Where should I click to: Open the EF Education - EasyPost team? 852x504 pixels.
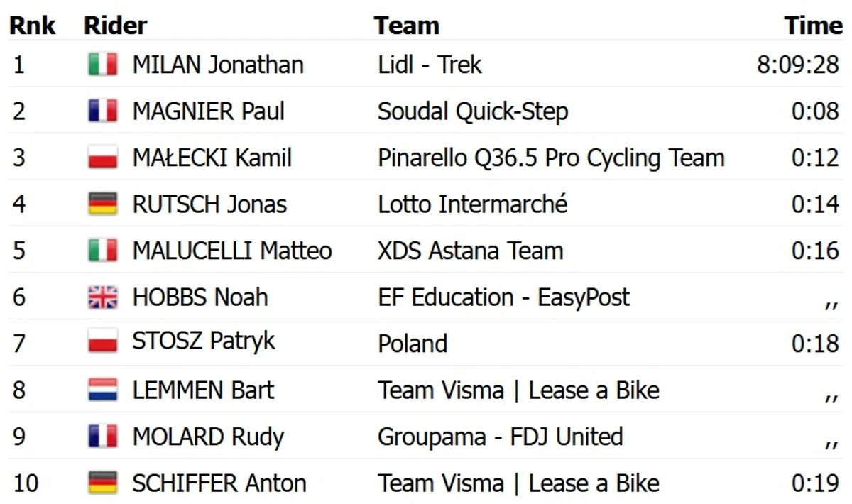coord(504,297)
